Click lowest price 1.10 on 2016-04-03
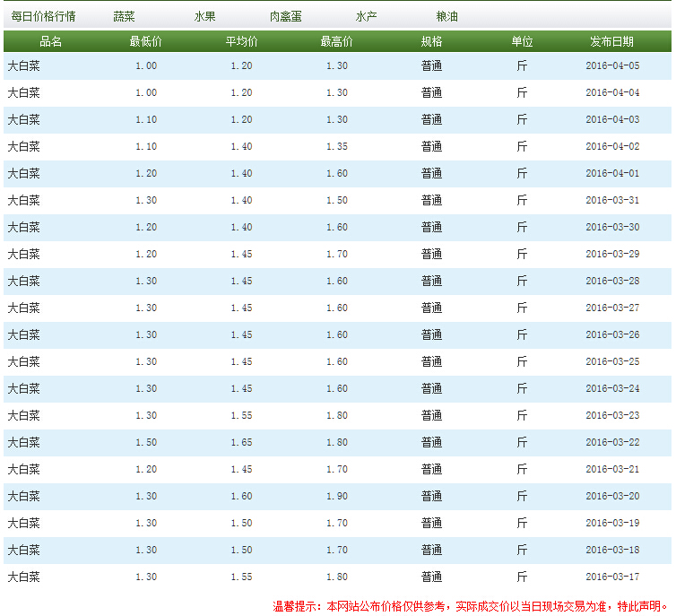Viewport: 676px width, 616px height. click(x=146, y=119)
